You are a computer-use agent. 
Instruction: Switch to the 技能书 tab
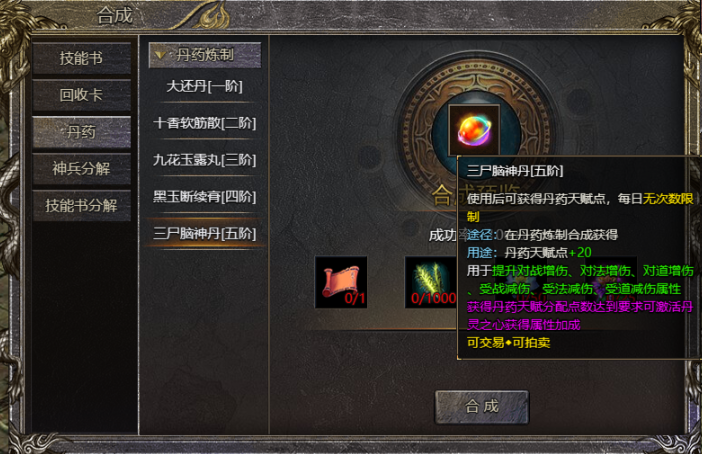pyautogui.click(x=81, y=58)
